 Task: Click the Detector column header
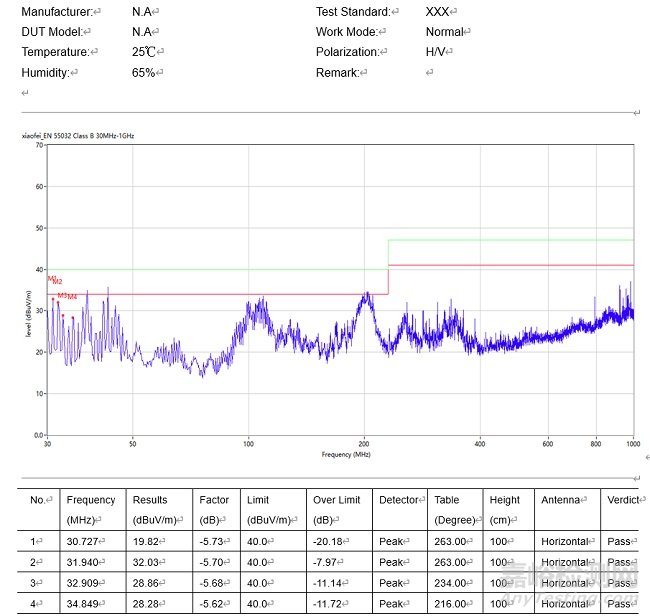coord(400,500)
